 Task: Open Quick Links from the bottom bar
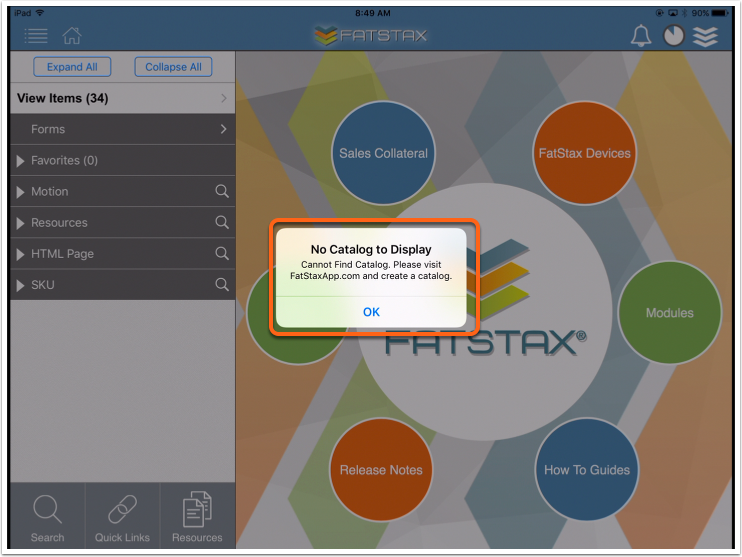(x=122, y=518)
